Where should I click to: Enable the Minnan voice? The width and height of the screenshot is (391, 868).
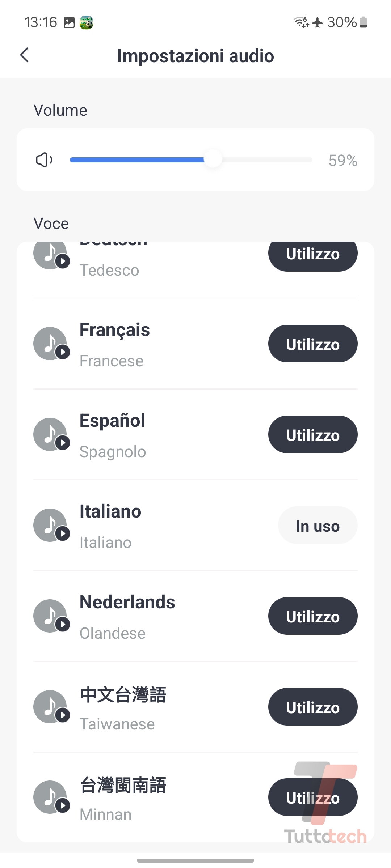click(313, 797)
